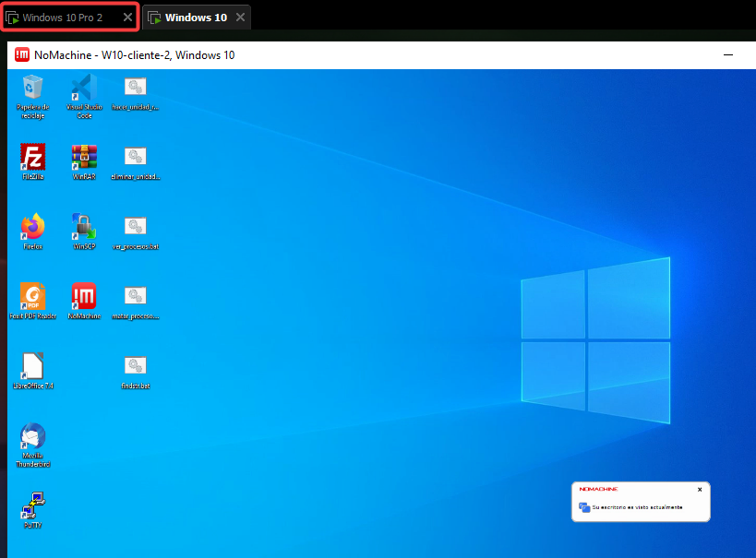The width and height of the screenshot is (756, 558).
Task: Select the WinRAR desktop shortcut
Action: [x=84, y=158]
